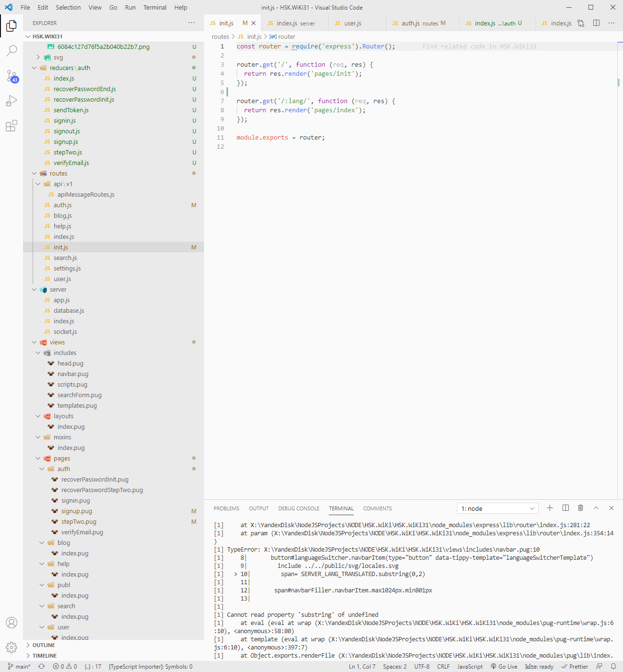The image size is (623, 672).
Task: Open the Manage gear icon
Action: tap(12, 648)
